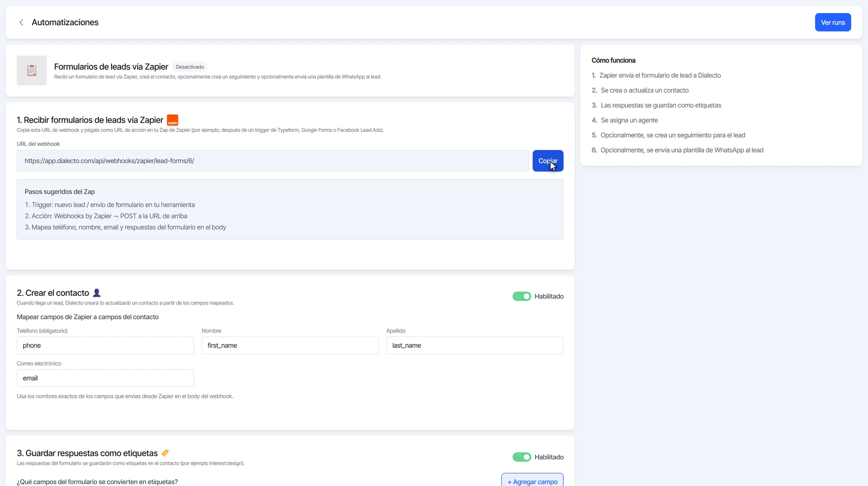Click Zapier envía el formulario de lead a Dialecto

pos(660,75)
